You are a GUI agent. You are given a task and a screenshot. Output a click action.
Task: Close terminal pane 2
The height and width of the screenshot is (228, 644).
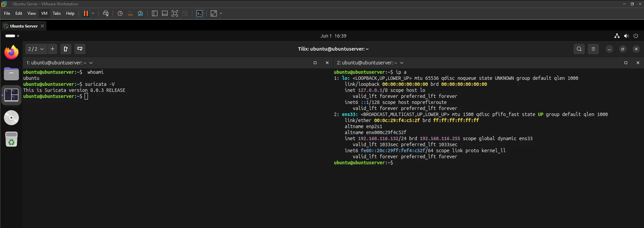click(x=638, y=63)
